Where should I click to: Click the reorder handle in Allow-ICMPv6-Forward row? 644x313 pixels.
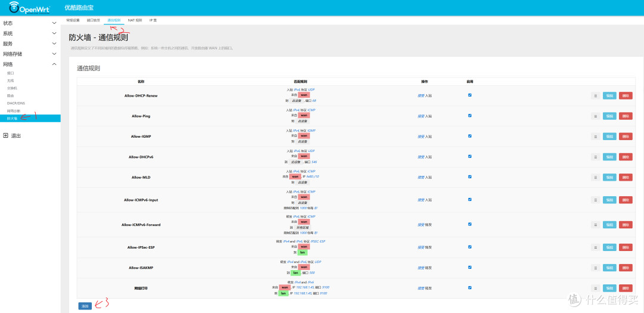pyautogui.click(x=595, y=225)
